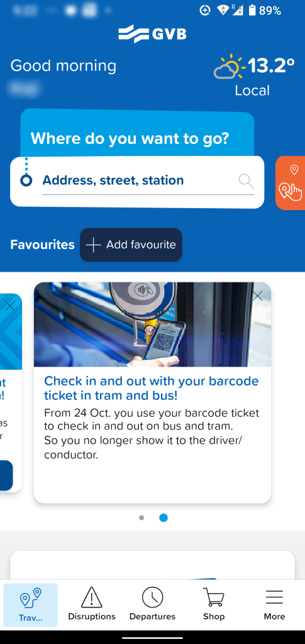Tap the orange map location picker icon
The width and height of the screenshot is (305, 644).
[x=291, y=183]
